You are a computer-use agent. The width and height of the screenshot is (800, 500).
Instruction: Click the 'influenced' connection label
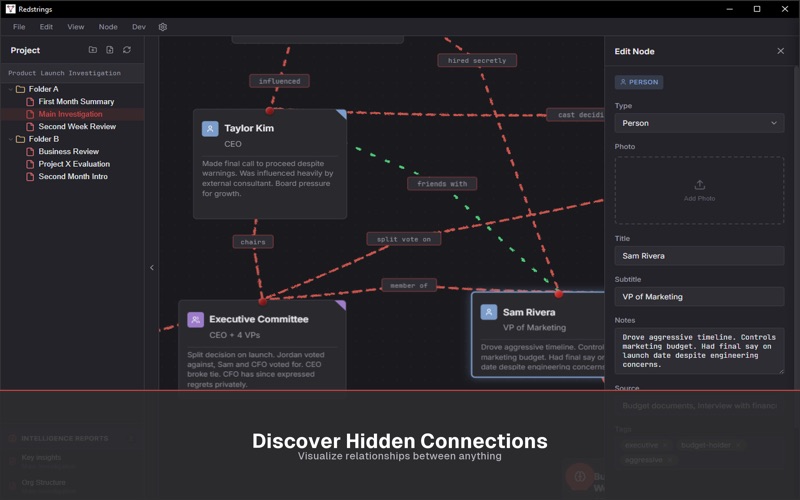(279, 81)
